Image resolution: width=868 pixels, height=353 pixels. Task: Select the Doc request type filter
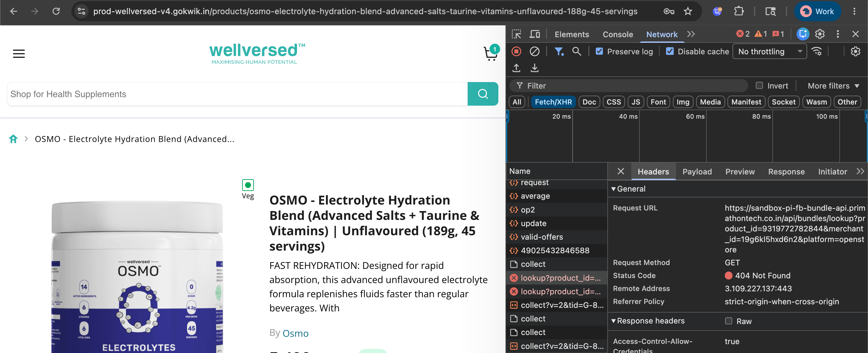[589, 102]
